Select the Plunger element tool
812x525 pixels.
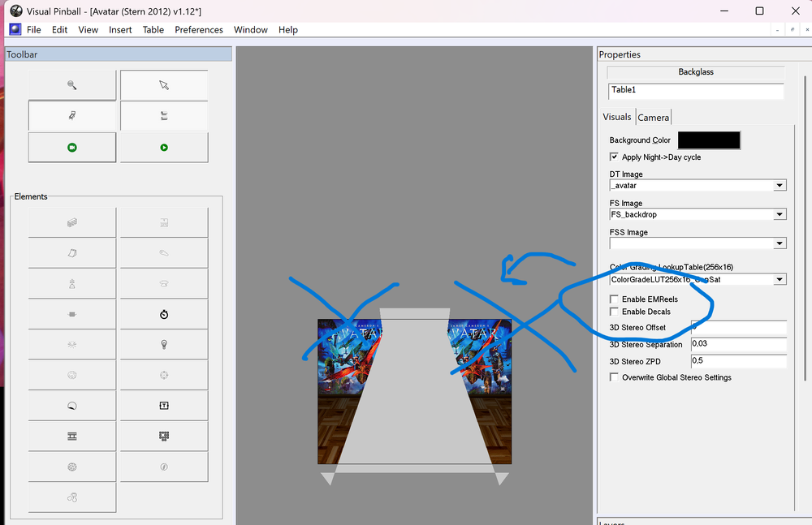coord(72,284)
